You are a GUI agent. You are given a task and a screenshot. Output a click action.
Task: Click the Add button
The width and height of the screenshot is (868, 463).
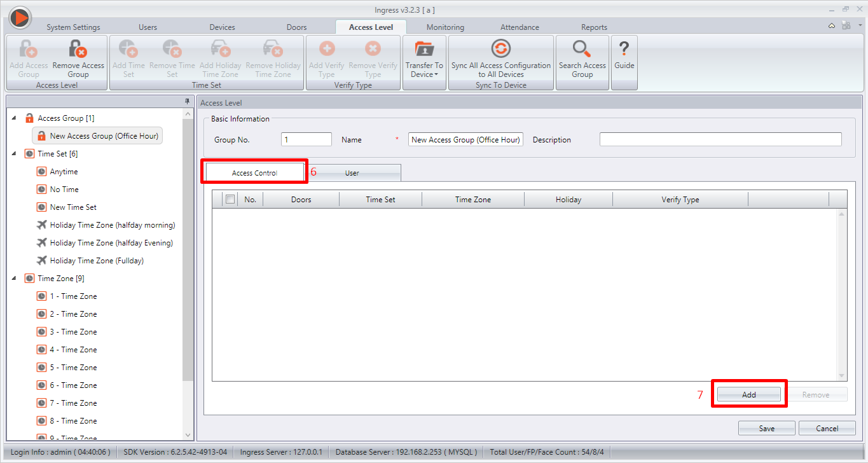[x=749, y=394]
